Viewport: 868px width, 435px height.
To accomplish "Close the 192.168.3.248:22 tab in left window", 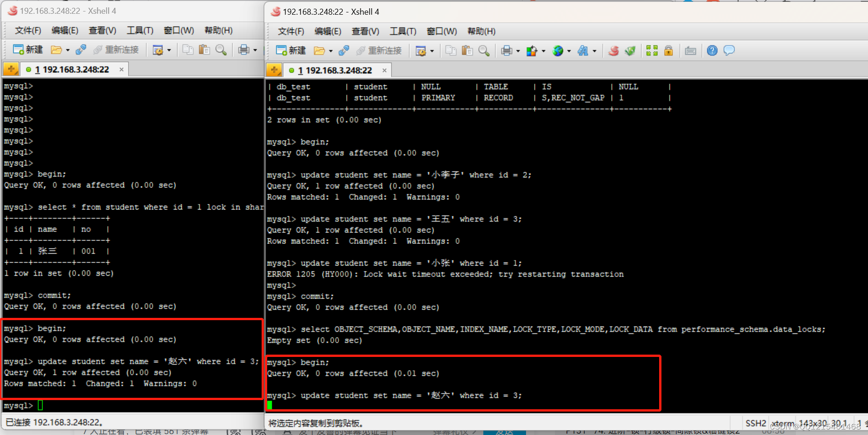I will pos(122,69).
